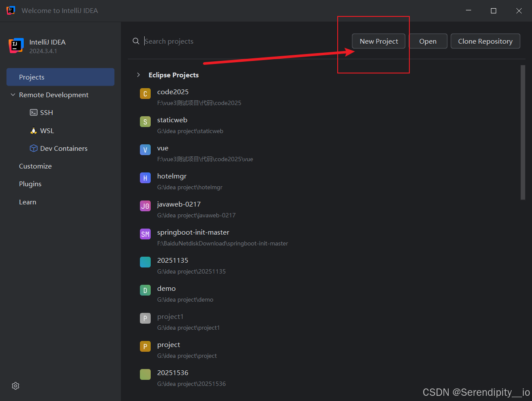Click the IntelliJ IDEA logo in title bar

pos(11,10)
